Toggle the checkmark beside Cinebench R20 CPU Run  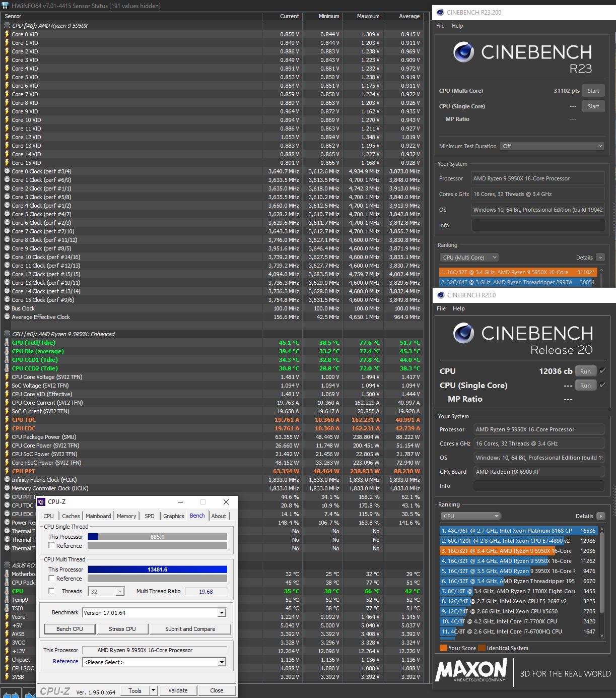pyautogui.click(x=603, y=371)
